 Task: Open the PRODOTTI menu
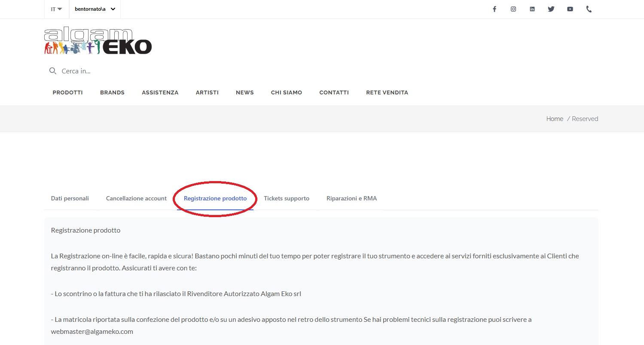(67, 92)
